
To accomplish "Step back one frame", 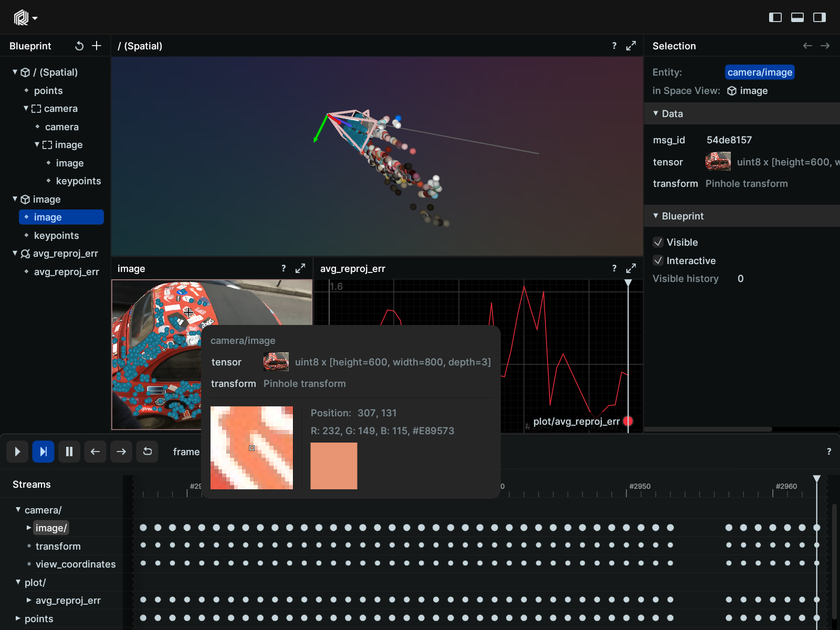I will tap(95, 451).
